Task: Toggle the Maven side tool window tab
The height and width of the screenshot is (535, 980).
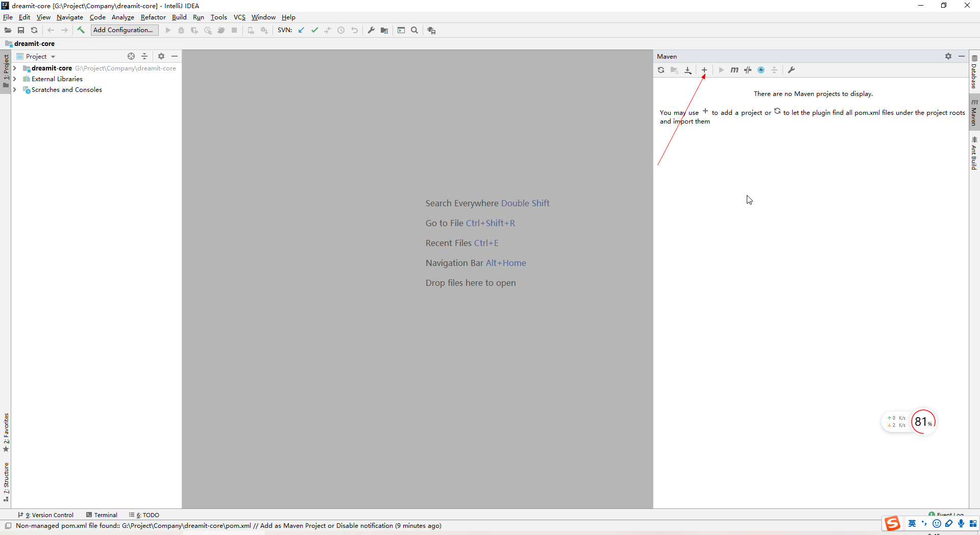Action: pyautogui.click(x=974, y=112)
